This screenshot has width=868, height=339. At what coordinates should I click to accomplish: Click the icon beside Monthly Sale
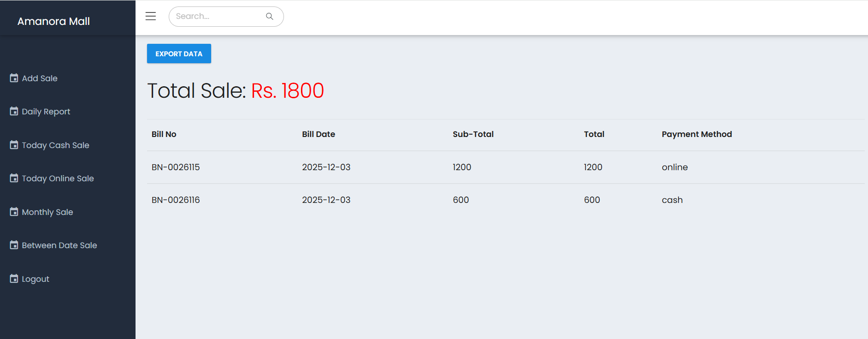[14, 212]
